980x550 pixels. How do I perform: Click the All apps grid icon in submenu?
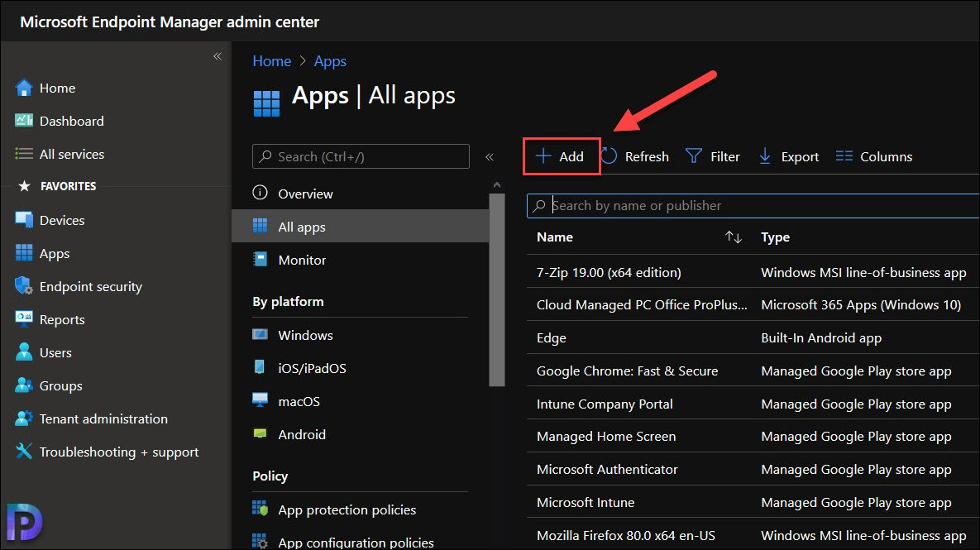(x=260, y=227)
